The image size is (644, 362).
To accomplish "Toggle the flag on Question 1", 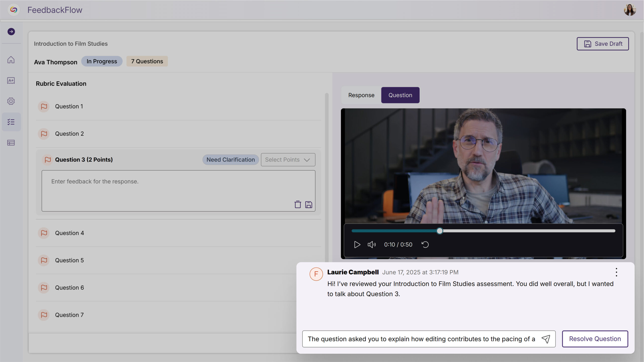I will [44, 106].
